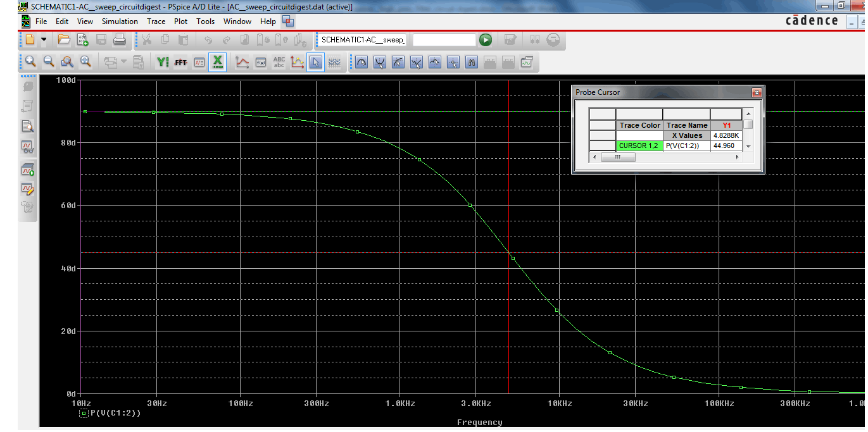Viewport: 868px width, 432px height.
Task: Open the Simulation menu
Action: click(120, 21)
